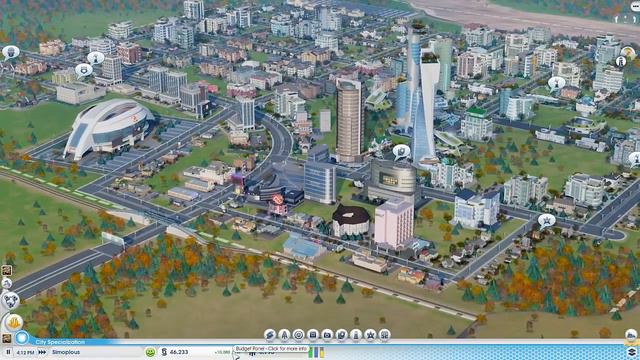Click the last icon in the bottom toolbar
This screenshot has width=640, height=360.
click(384, 335)
